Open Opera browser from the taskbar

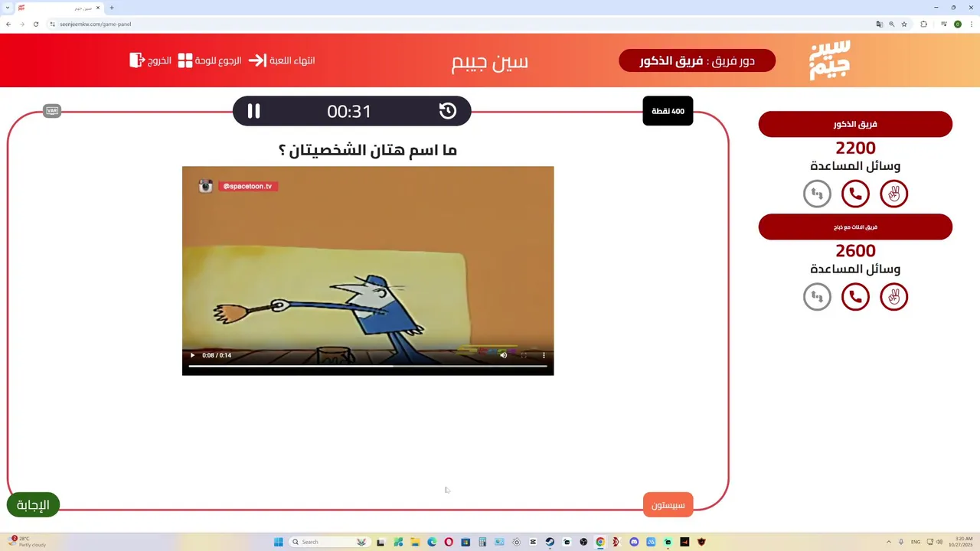[449, 542]
